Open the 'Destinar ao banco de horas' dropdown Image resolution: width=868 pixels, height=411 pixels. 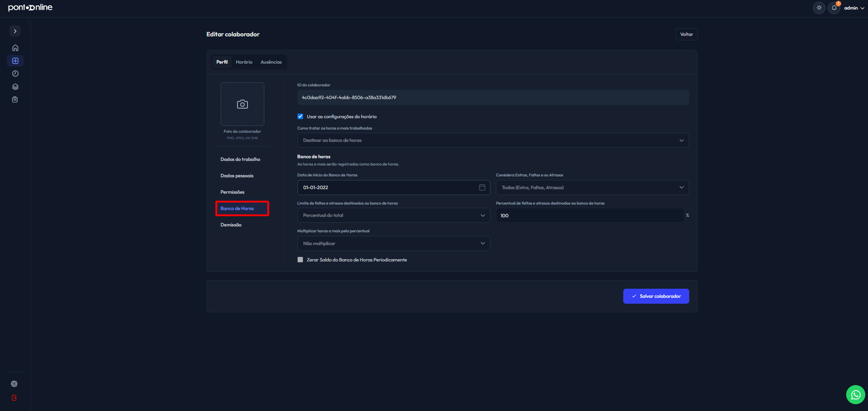pyautogui.click(x=493, y=140)
